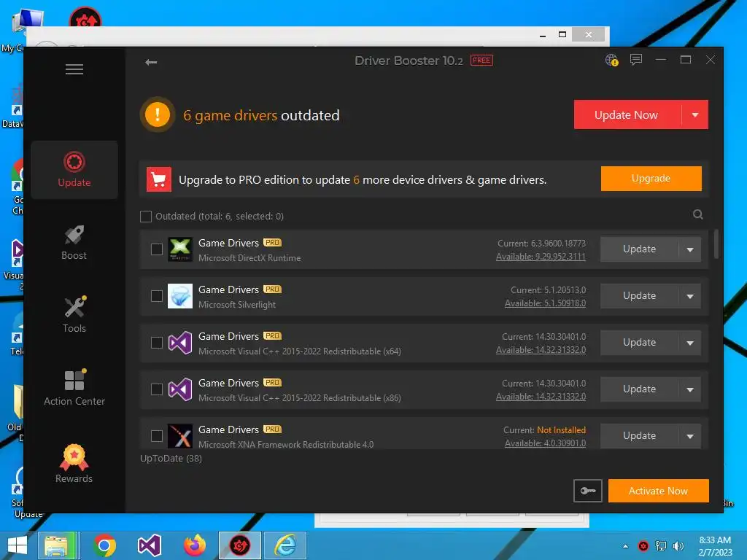Open the globe network warning icon
Image resolution: width=747 pixels, height=560 pixels.
click(x=612, y=60)
